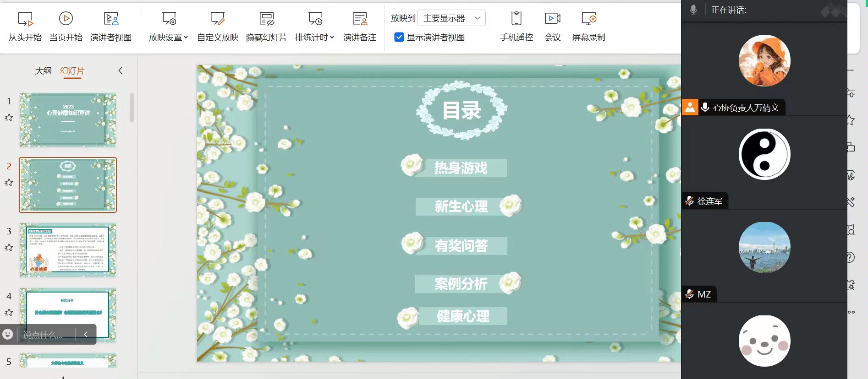Collapse the slide thumbnail panel
The height and width of the screenshot is (379, 868).
pos(121,70)
